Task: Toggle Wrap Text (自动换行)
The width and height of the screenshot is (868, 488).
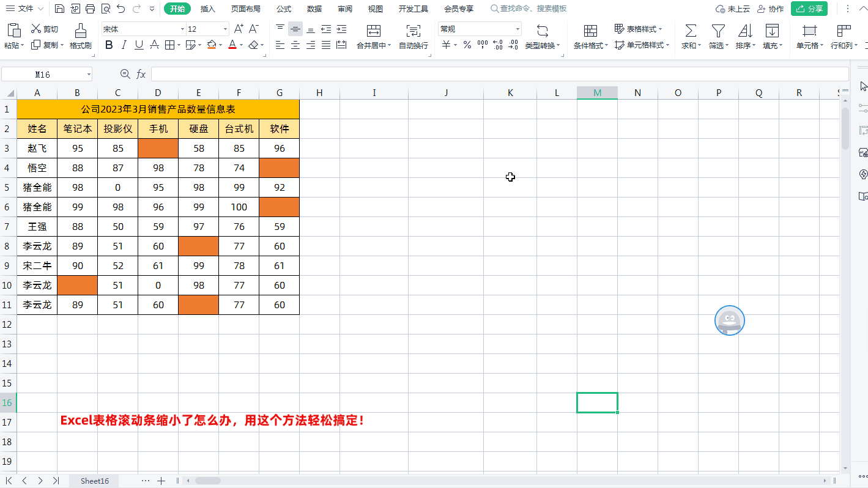Action: point(414,36)
